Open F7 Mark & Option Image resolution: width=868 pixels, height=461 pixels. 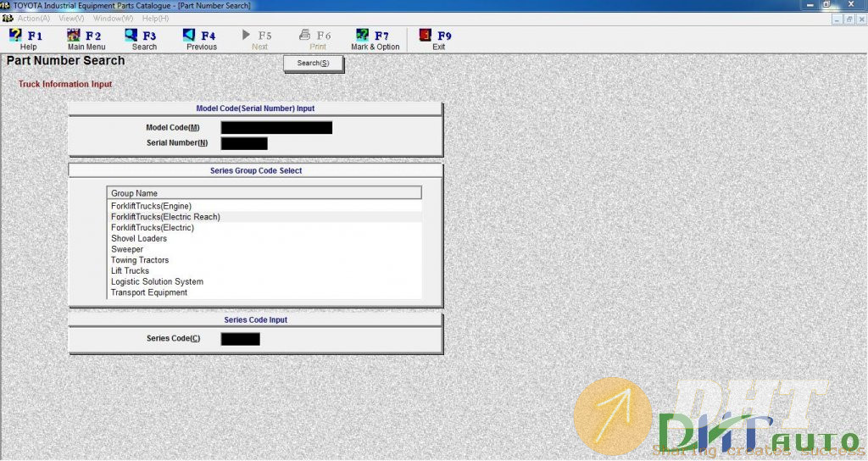(375, 40)
